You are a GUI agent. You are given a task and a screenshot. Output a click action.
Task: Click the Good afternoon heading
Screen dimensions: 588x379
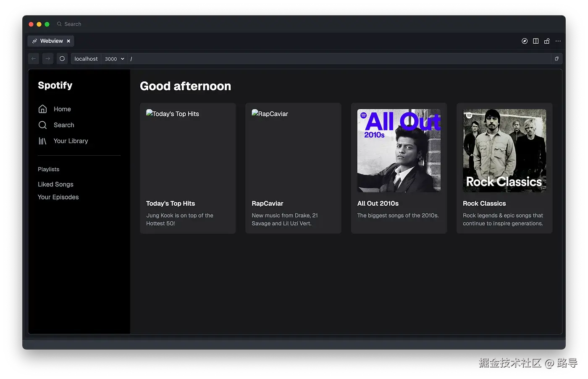tap(186, 86)
